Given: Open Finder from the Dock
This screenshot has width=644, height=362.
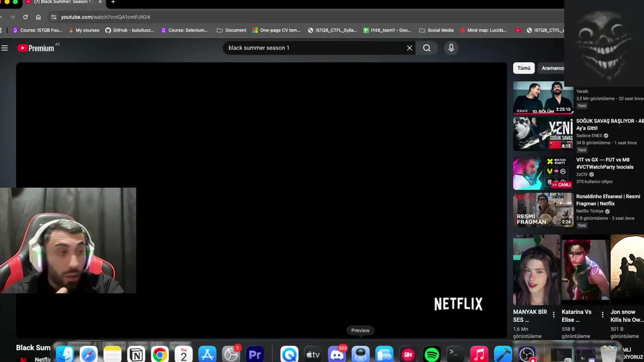Looking at the screenshot, I should (65, 354).
